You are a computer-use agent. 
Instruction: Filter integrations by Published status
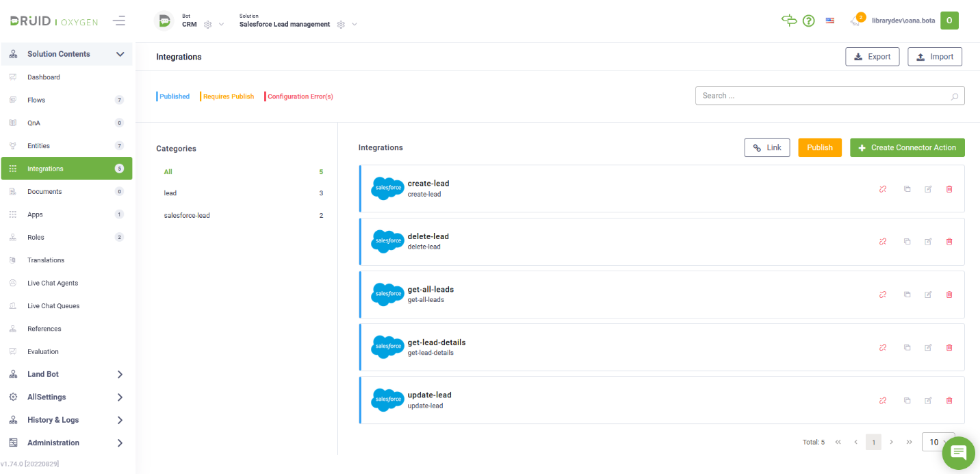click(x=175, y=96)
